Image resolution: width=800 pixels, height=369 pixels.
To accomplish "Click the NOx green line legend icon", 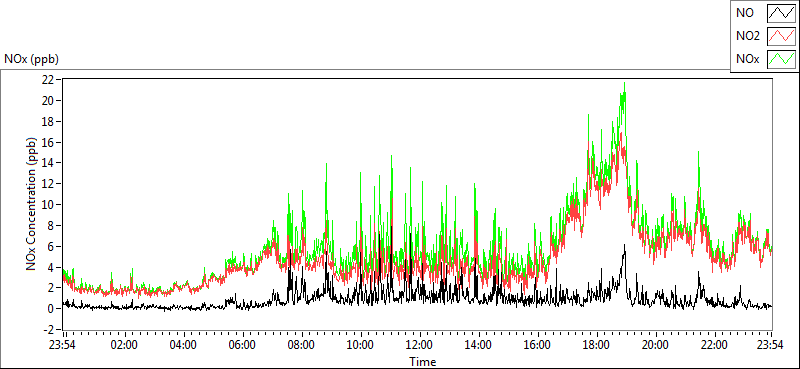I will click(x=781, y=60).
